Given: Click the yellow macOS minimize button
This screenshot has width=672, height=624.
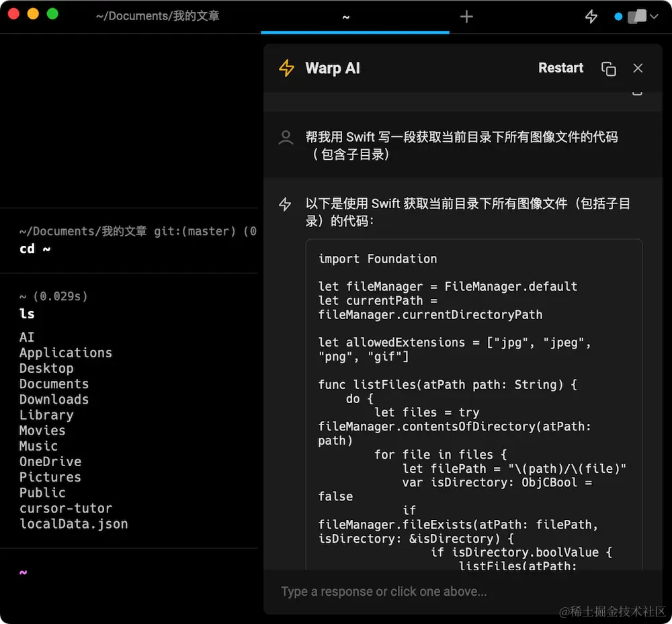Looking at the screenshot, I should [x=33, y=13].
